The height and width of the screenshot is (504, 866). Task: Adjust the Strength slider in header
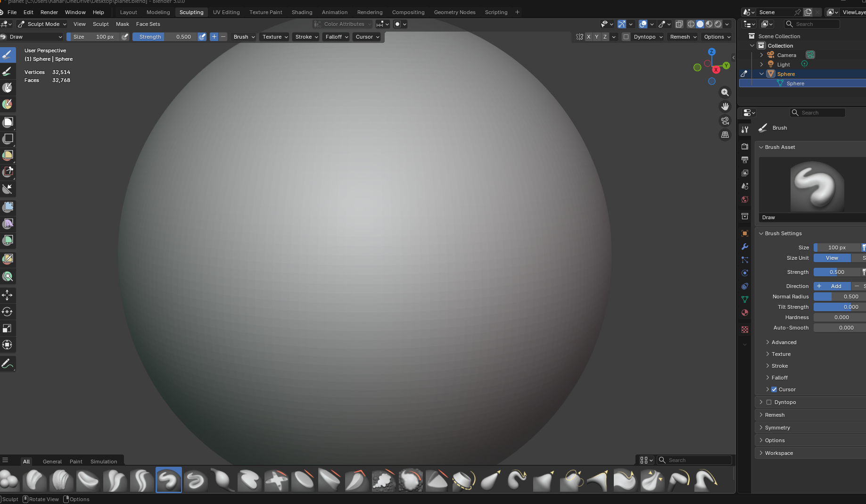pos(164,37)
